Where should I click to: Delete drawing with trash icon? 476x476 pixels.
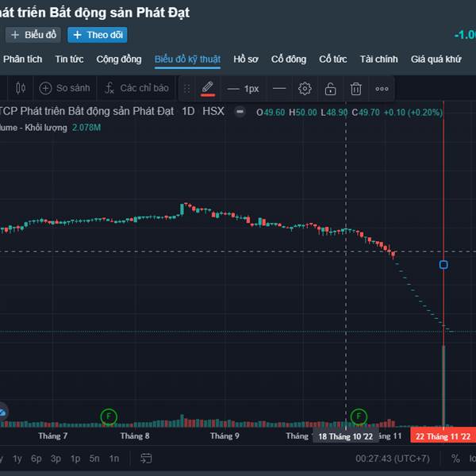click(x=355, y=89)
